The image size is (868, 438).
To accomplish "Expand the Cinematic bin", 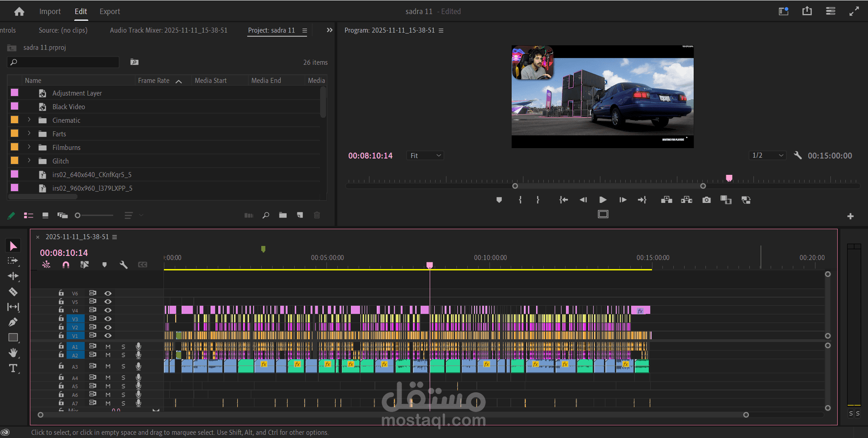I will tap(29, 120).
